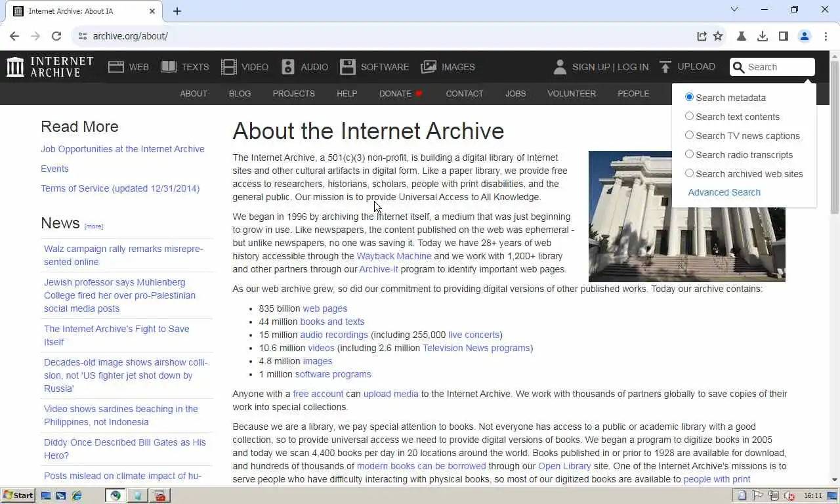Open the Chrome profile avatar

[805, 36]
